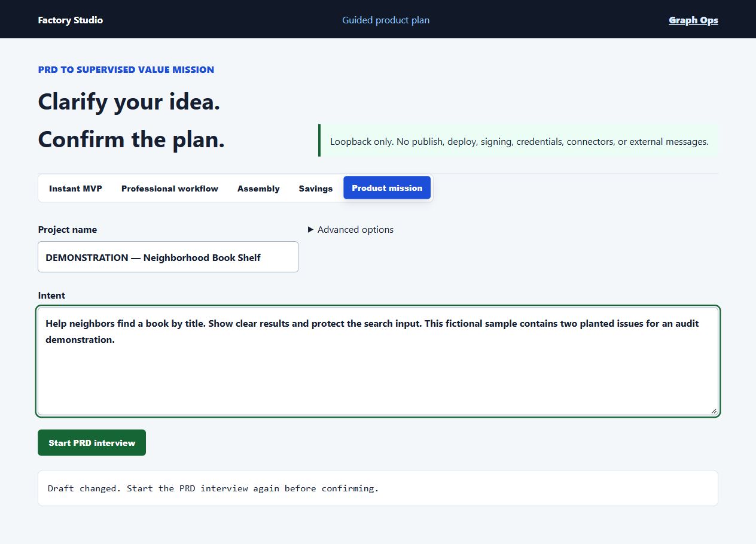Click the Project name input field
756x544 pixels.
coord(168,257)
